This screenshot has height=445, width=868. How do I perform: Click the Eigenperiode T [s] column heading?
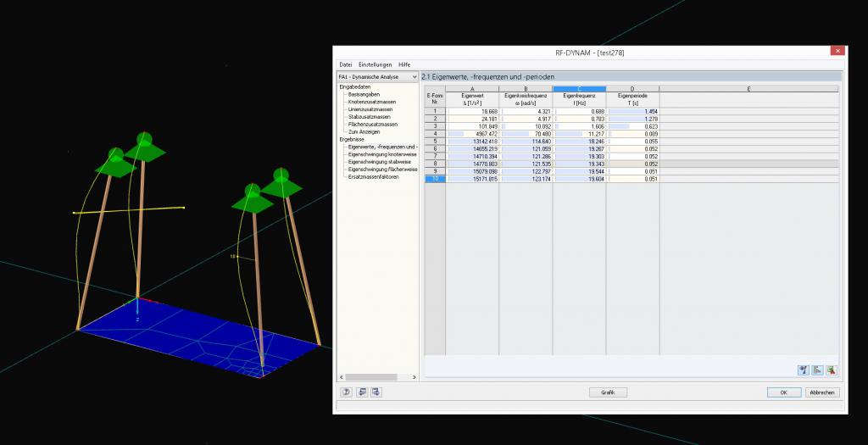click(x=632, y=99)
